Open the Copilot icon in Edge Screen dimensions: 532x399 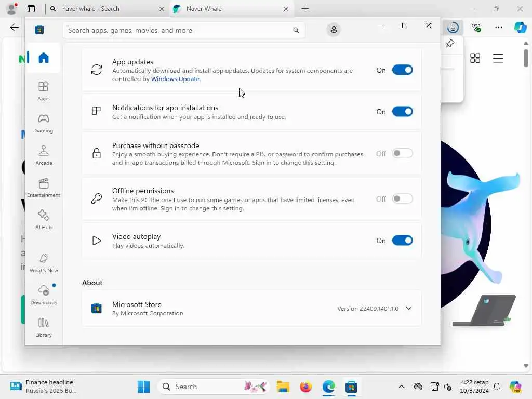(x=520, y=28)
